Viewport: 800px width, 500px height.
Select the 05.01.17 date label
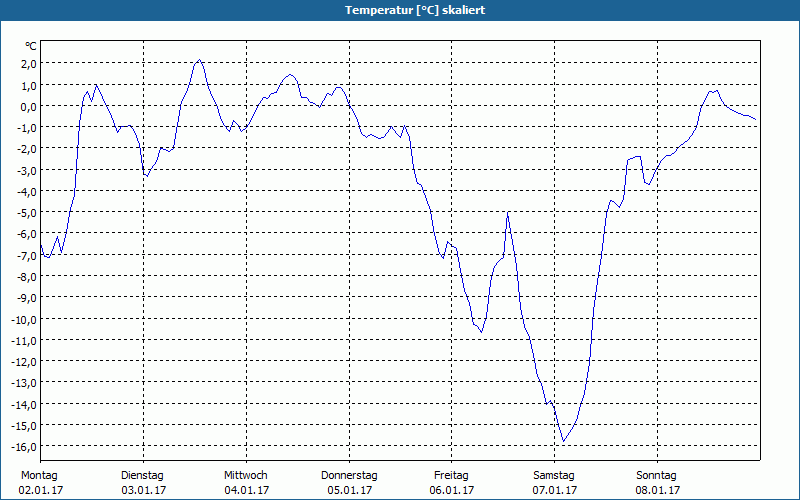pyautogui.click(x=350, y=490)
